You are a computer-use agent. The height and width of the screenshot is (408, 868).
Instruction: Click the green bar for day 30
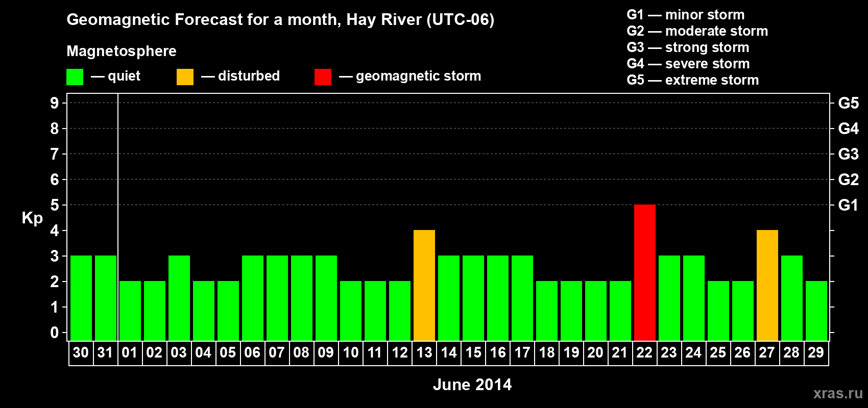coord(81,298)
